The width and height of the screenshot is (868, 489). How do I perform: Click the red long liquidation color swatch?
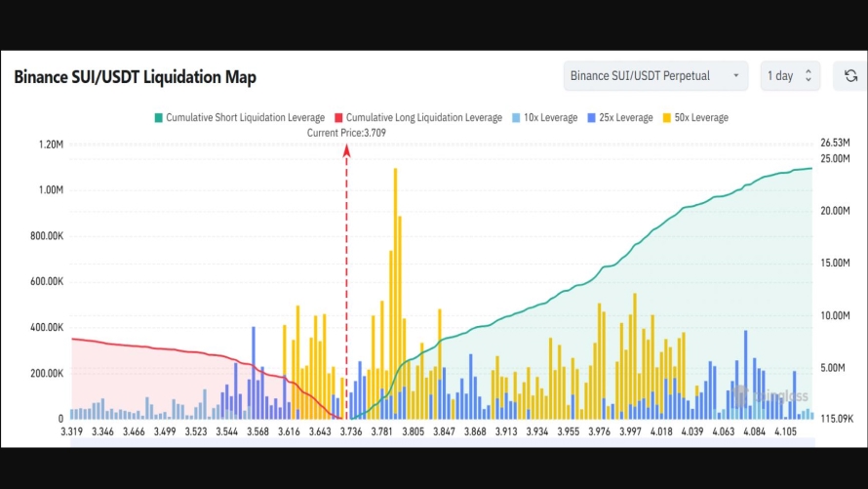point(338,117)
